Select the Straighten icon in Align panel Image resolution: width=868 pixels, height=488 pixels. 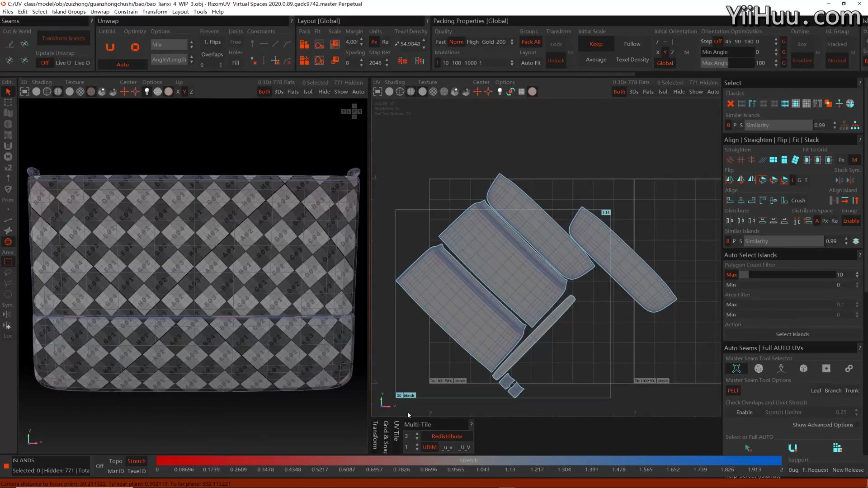[x=730, y=160]
